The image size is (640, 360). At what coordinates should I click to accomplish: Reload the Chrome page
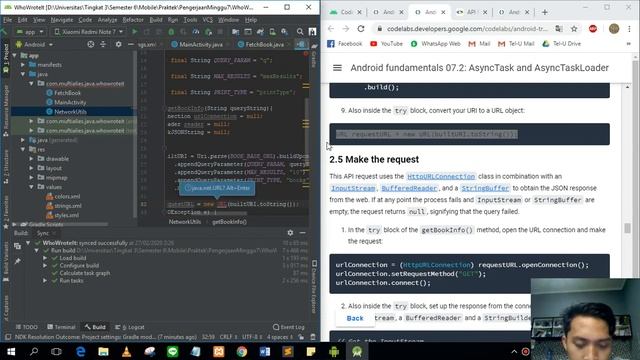tap(360, 29)
